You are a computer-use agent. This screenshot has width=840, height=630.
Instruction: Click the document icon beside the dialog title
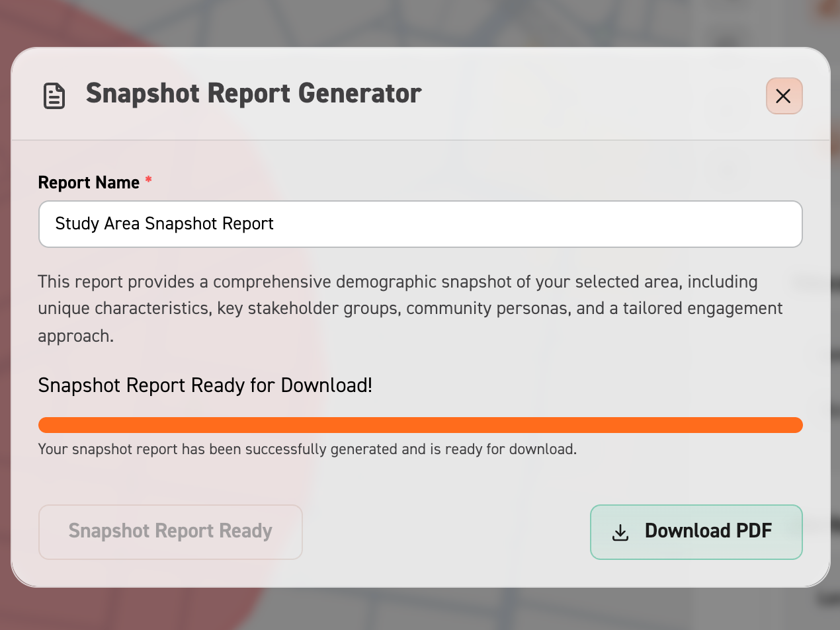[54, 96]
